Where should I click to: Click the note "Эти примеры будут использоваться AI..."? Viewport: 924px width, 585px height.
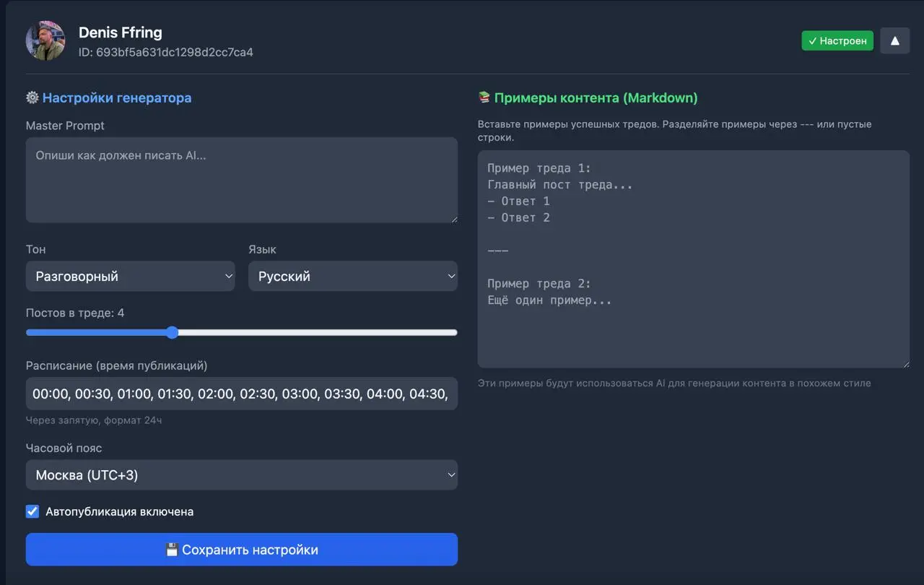click(x=674, y=383)
